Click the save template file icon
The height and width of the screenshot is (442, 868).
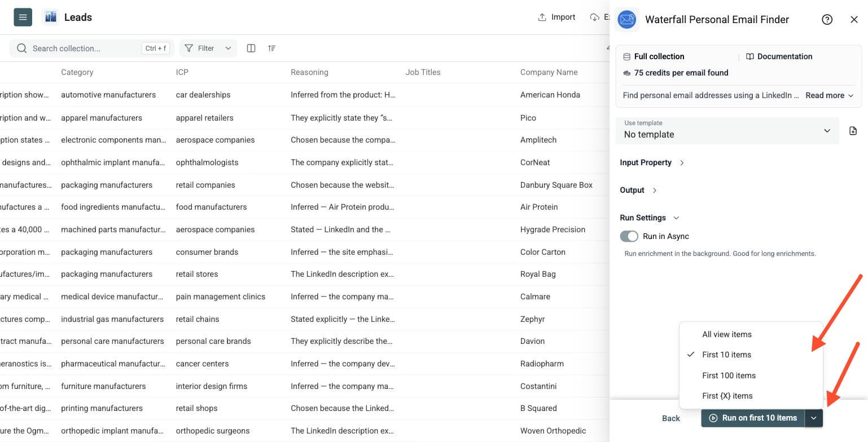point(853,131)
